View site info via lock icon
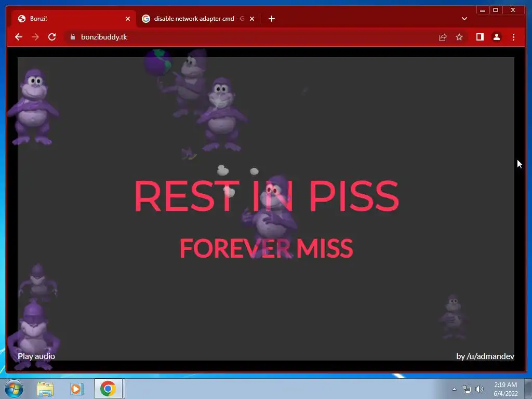 (73, 37)
